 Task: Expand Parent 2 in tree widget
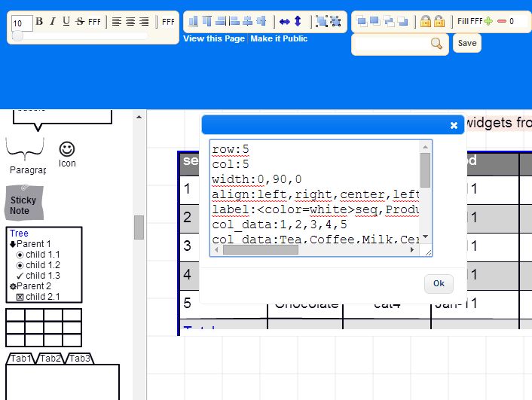tap(13, 286)
